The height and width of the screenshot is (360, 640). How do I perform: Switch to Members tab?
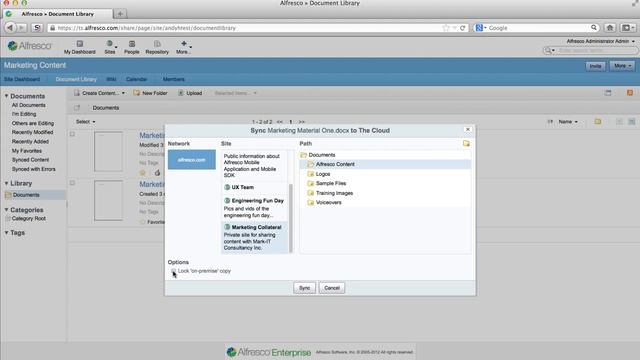pyautogui.click(x=173, y=79)
